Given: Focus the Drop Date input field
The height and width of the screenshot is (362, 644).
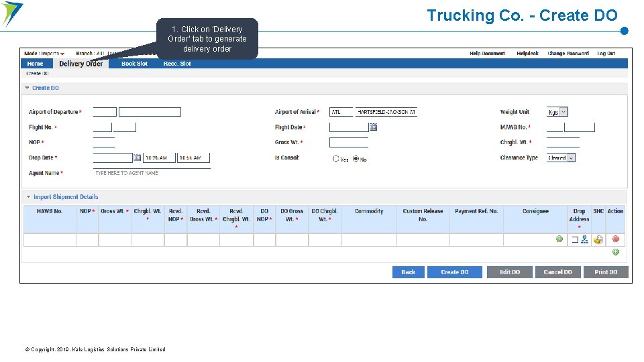Looking at the screenshot, I should (x=113, y=158).
